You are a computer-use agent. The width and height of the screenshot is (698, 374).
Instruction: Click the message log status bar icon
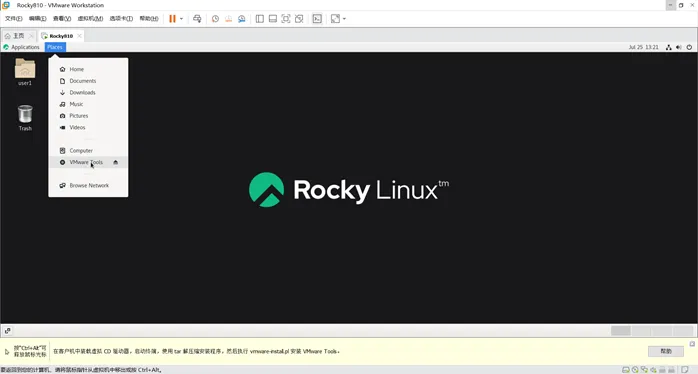(x=686, y=370)
